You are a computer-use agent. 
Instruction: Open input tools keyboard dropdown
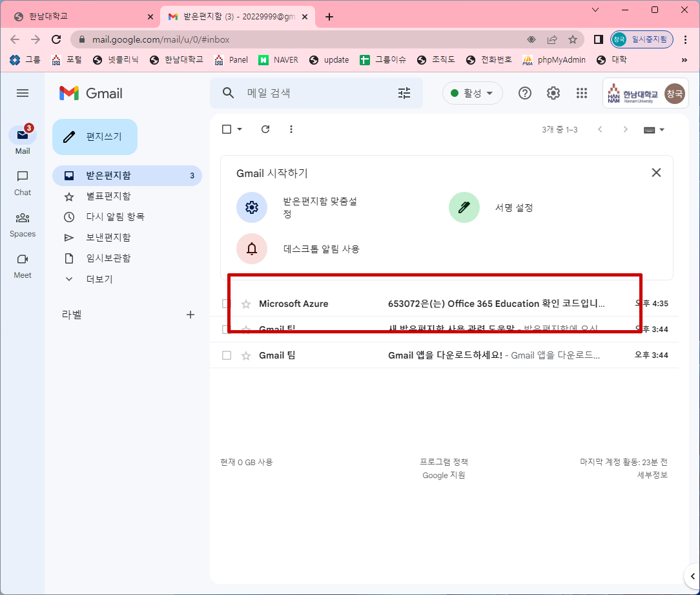coord(654,130)
